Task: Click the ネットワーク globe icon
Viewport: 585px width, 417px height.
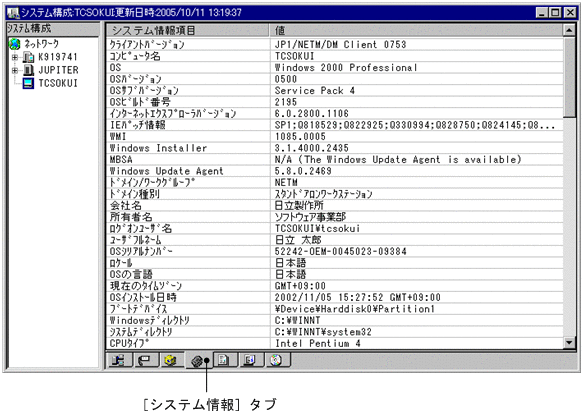Action: [x=15, y=44]
